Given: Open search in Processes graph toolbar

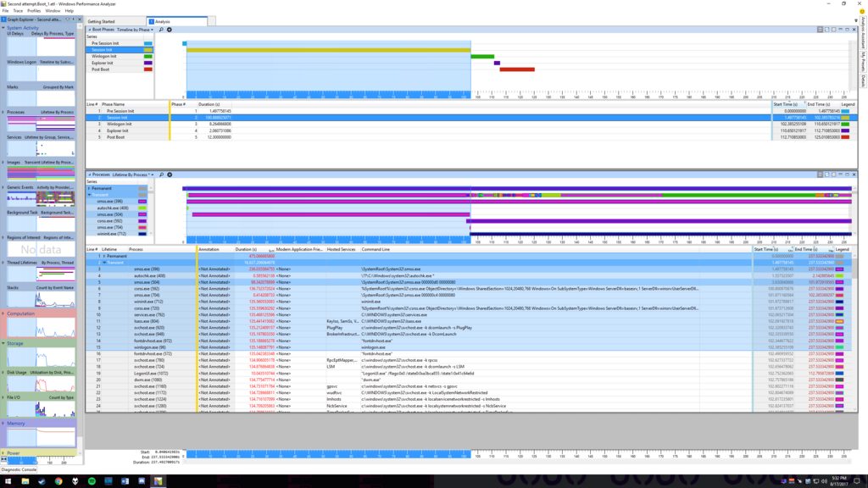Looking at the screenshot, I should [162, 175].
